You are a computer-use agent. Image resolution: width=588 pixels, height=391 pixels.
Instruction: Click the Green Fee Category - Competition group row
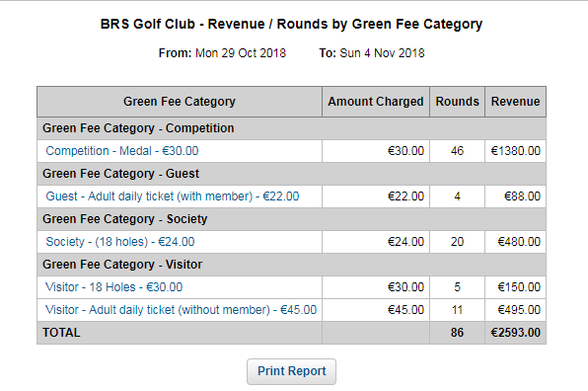coord(291,128)
